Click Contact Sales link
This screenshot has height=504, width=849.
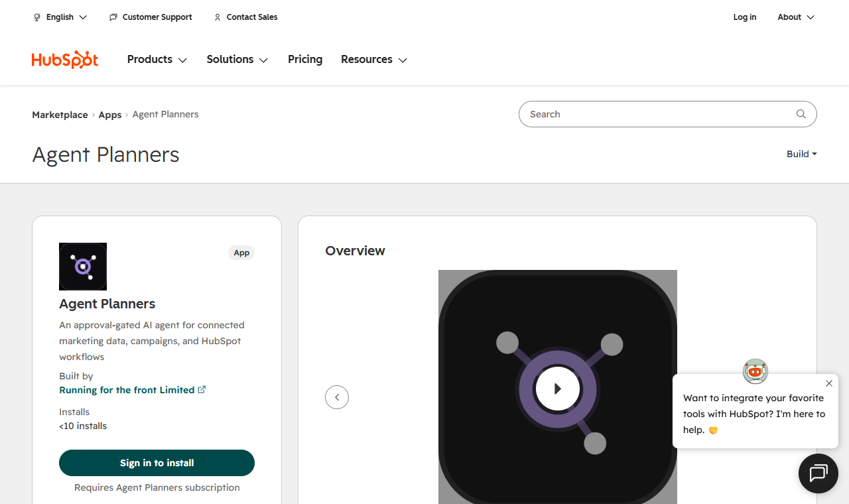(245, 17)
